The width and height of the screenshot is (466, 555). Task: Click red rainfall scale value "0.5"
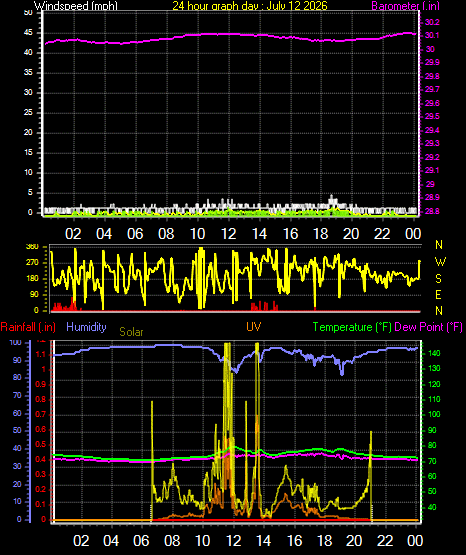(x=41, y=445)
